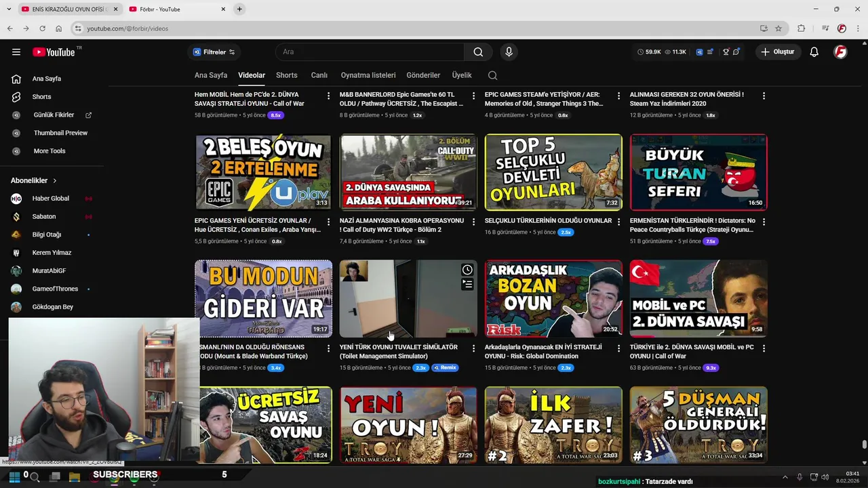Show hidden system tray icons chevron

786,477
